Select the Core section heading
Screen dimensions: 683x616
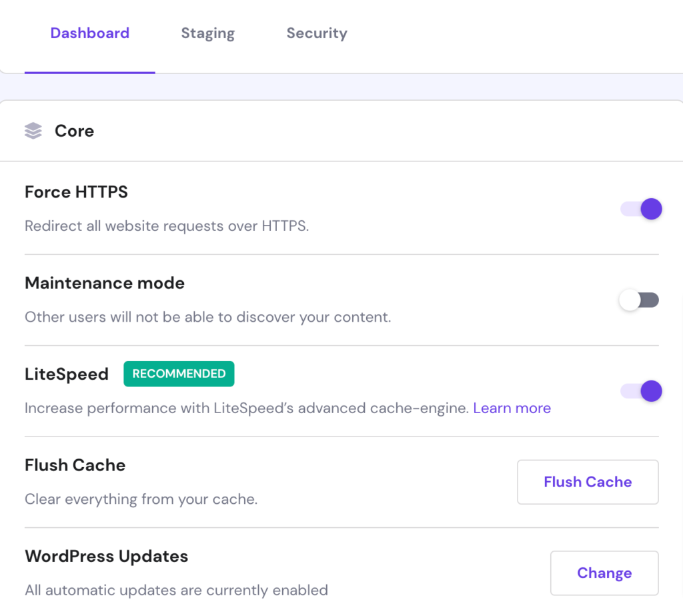tap(74, 131)
